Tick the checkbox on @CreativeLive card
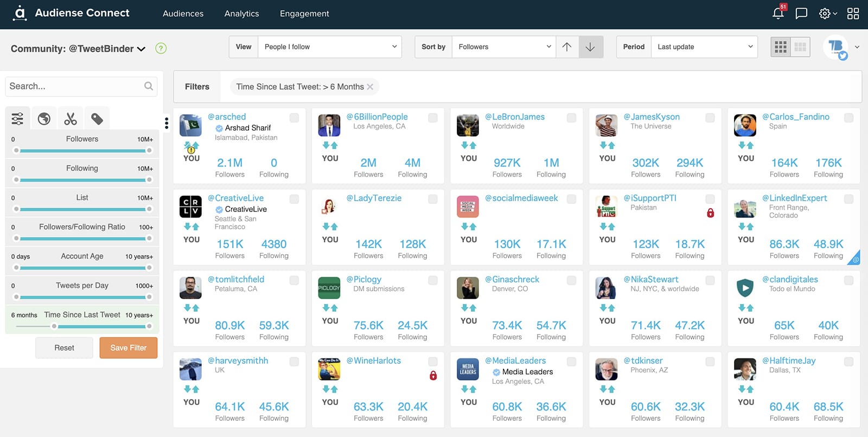The width and height of the screenshot is (868, 437). pyautogui.click(x=294, y=199)
